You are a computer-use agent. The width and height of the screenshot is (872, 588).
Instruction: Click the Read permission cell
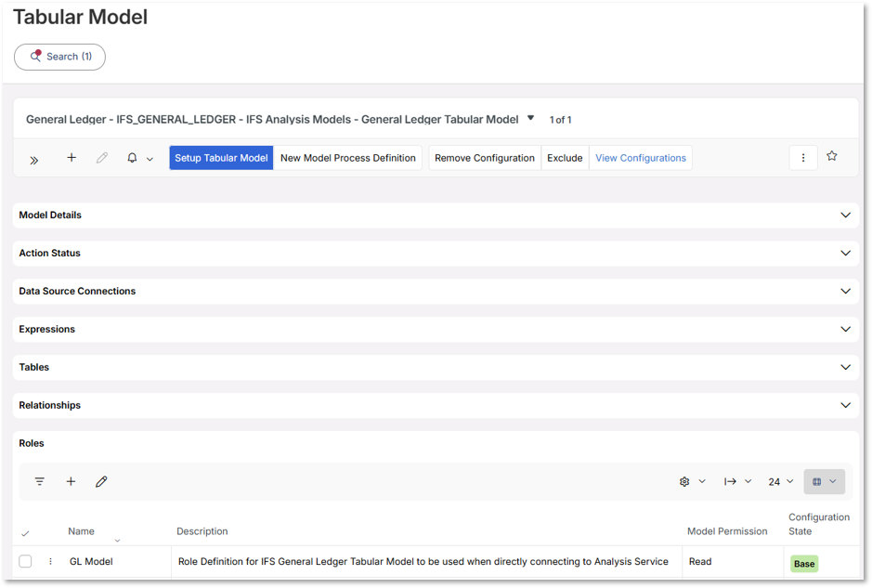click(700, 562)
